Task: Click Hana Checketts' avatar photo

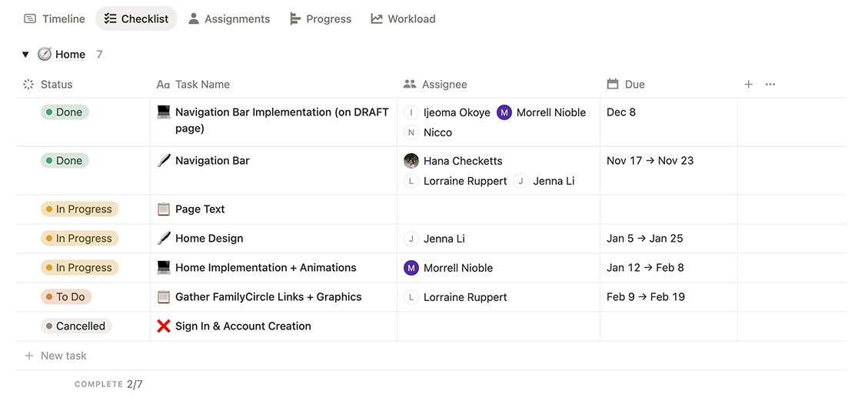Action: coord(411,161)
